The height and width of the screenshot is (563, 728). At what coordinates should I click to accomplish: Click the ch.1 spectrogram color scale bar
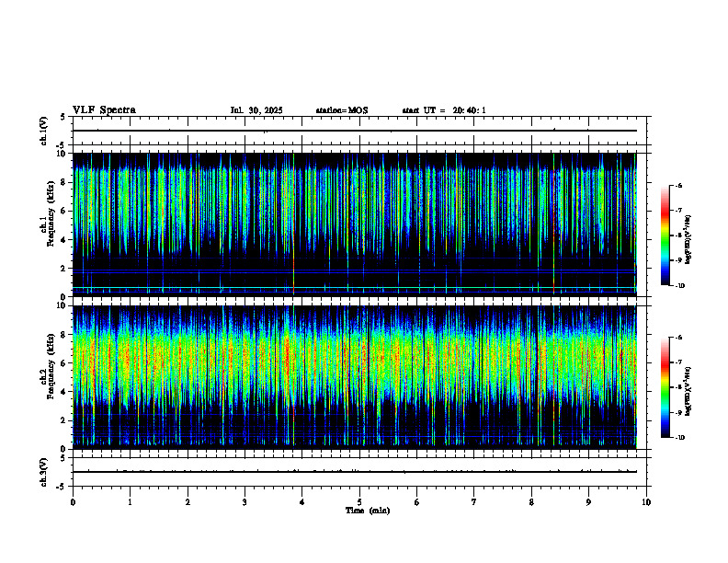665,236
